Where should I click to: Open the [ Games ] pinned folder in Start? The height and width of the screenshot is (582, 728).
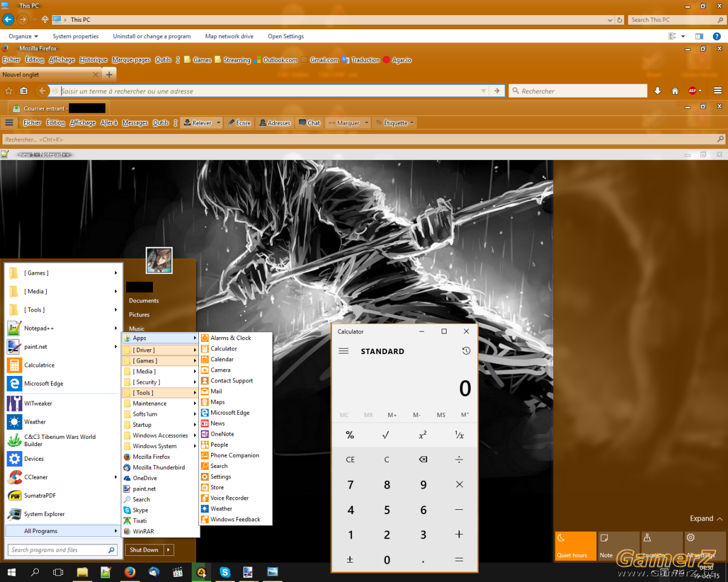(x=62, y=273)
